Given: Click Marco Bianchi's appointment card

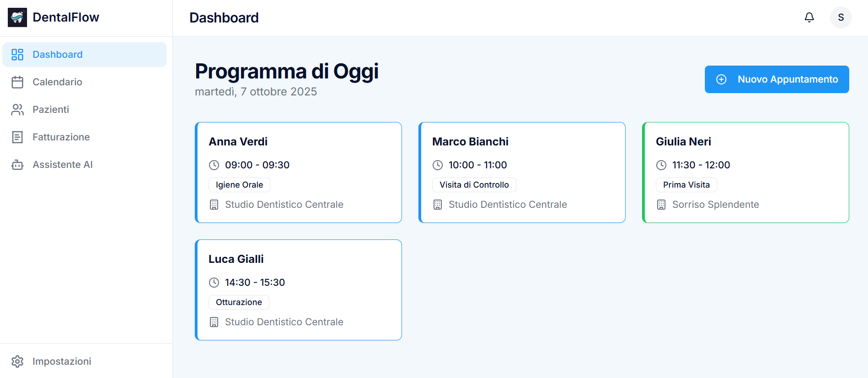Looking at the screenshot, I should 522,173.
